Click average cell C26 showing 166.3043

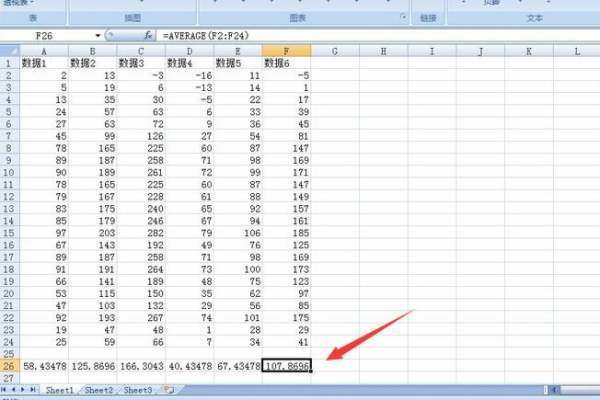pyautogui.click(x=141, y=366)
